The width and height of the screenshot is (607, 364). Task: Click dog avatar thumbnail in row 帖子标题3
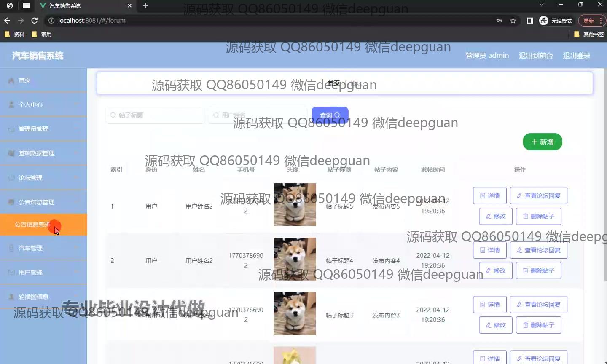(x=295, y=313)
